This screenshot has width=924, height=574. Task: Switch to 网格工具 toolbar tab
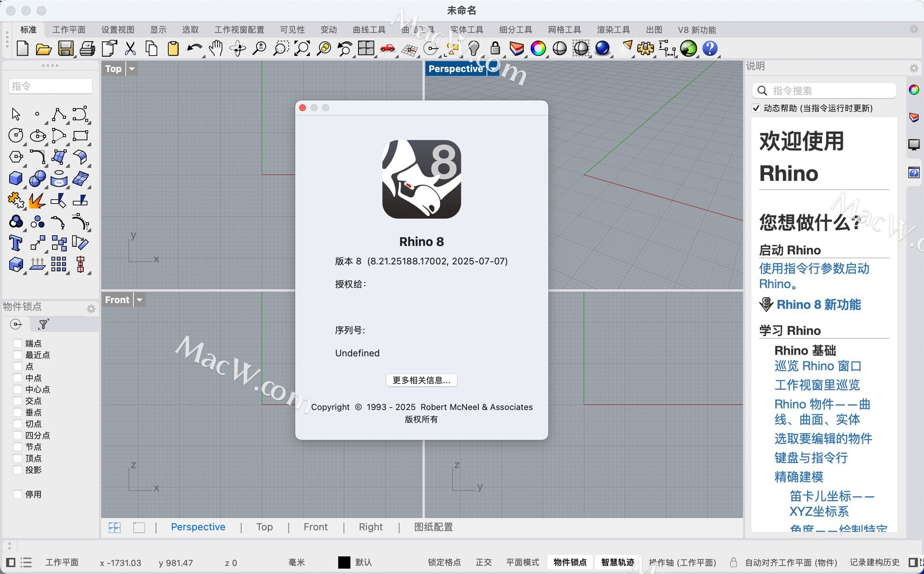[565, 30]
